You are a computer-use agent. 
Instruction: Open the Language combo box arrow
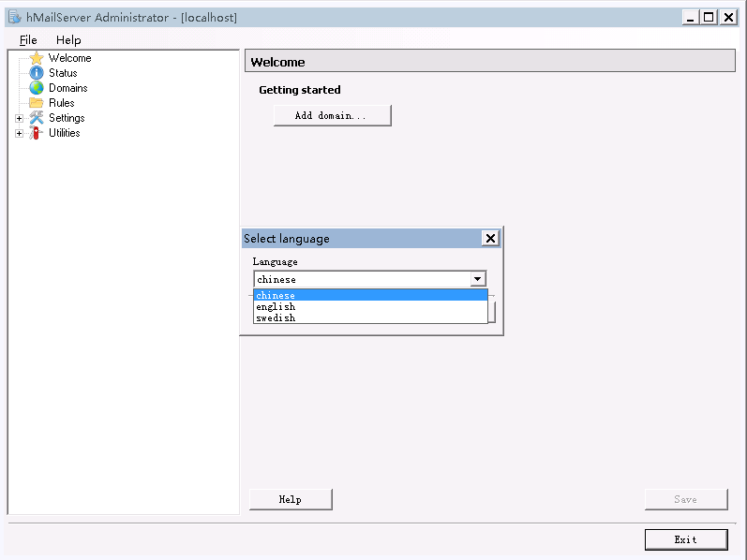(x=477, y=279)
